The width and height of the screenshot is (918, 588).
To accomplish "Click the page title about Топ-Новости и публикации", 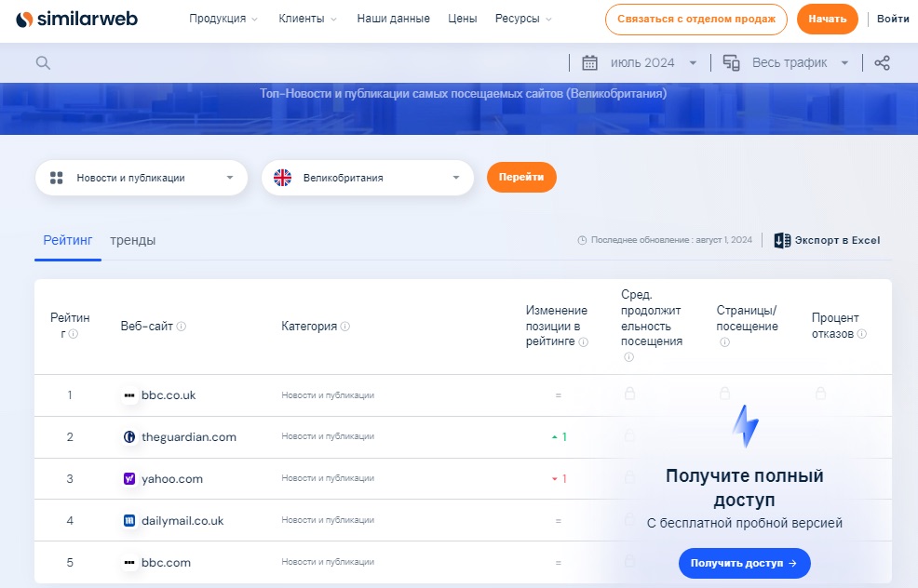I will point(463,94).
